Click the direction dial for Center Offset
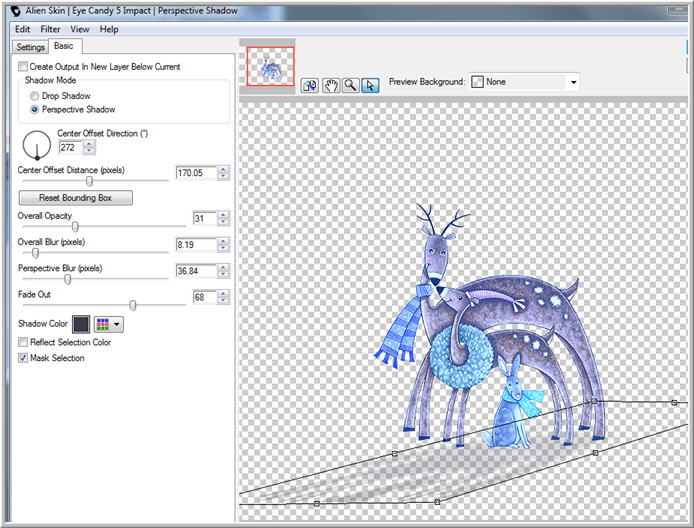694x528 pixels. pyautogui.click(x=37, y=145)
